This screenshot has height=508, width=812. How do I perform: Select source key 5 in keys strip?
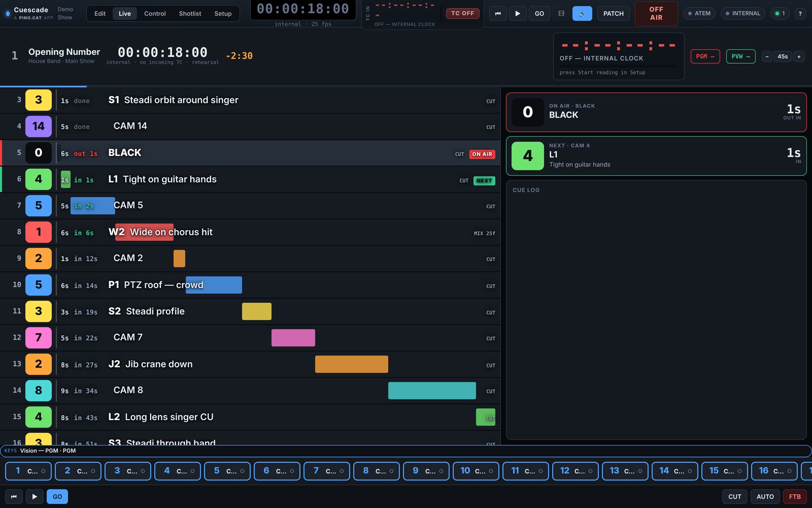[227, 471]
